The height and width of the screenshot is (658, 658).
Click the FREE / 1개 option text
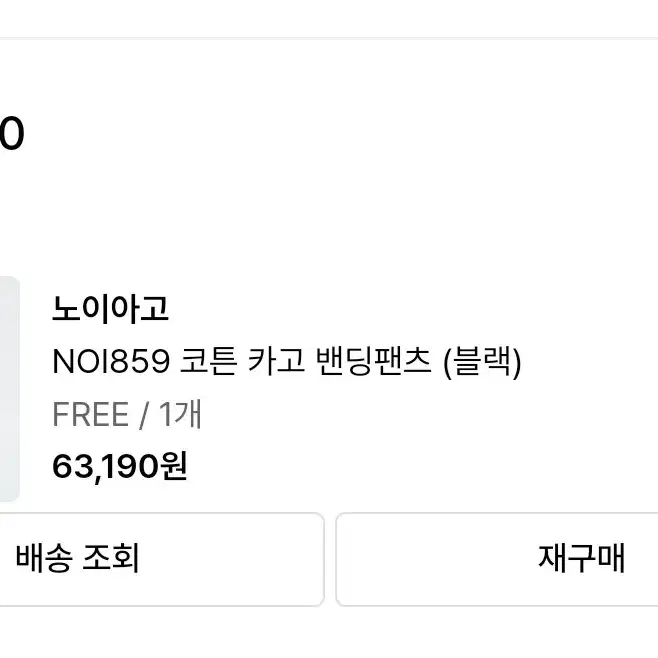point(127,415)
